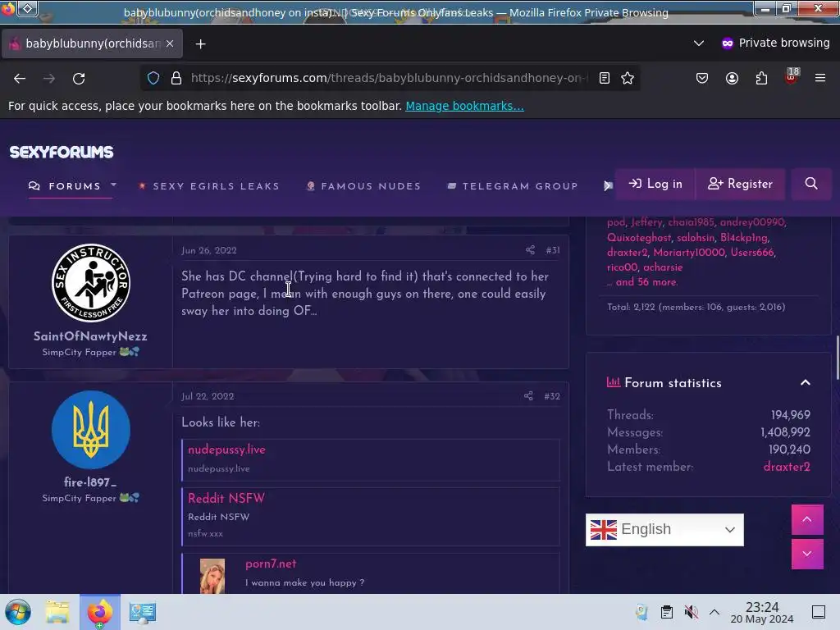The height and width of the screenshot is (630, 840).
Task: Open post number #32 permalink
Action: (x=552, y=396)
